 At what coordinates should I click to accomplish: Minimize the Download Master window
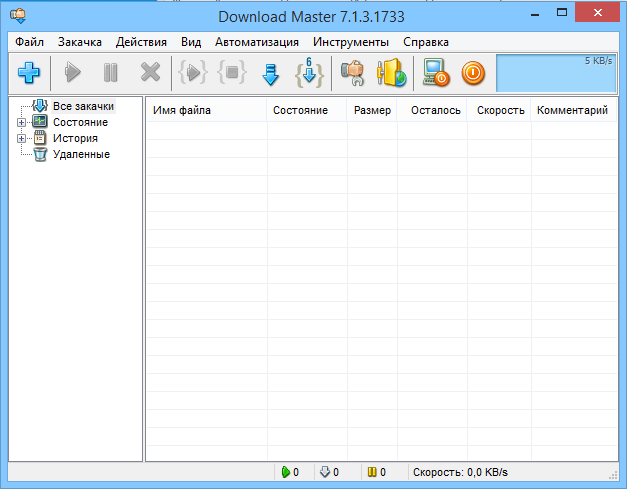coord(535,14)
